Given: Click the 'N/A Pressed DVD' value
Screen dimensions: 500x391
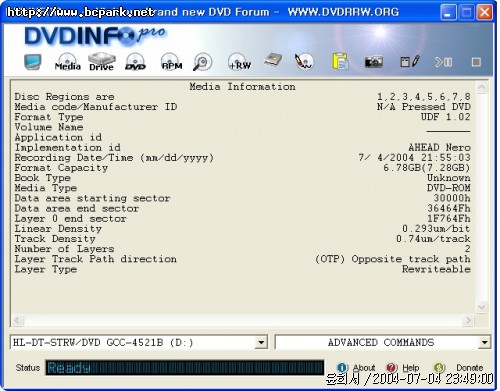Looking at the screenshot, I should (x=424, y=107).
